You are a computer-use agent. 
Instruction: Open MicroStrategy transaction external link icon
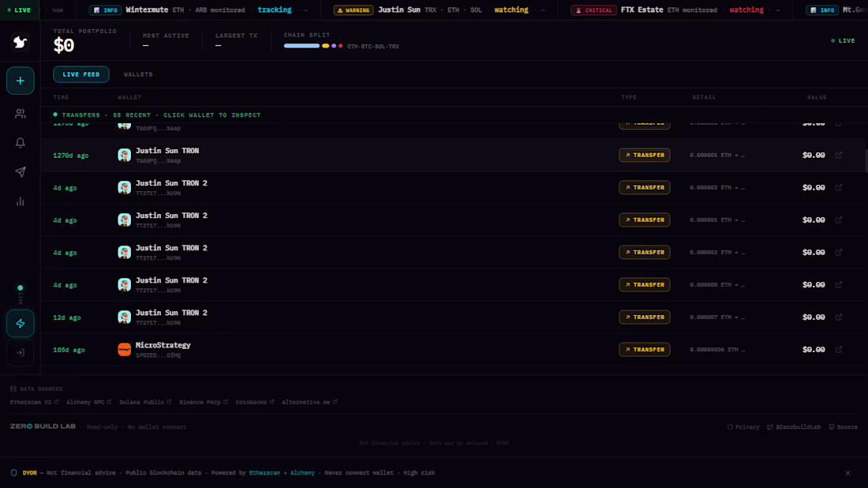[x=839, y=350]
